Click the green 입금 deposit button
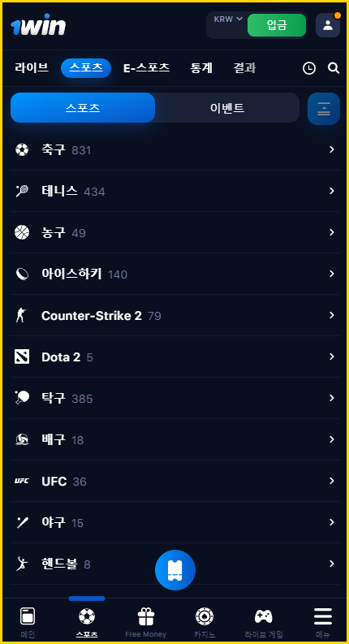Viewport: 349px width, 644px height. 277,25
